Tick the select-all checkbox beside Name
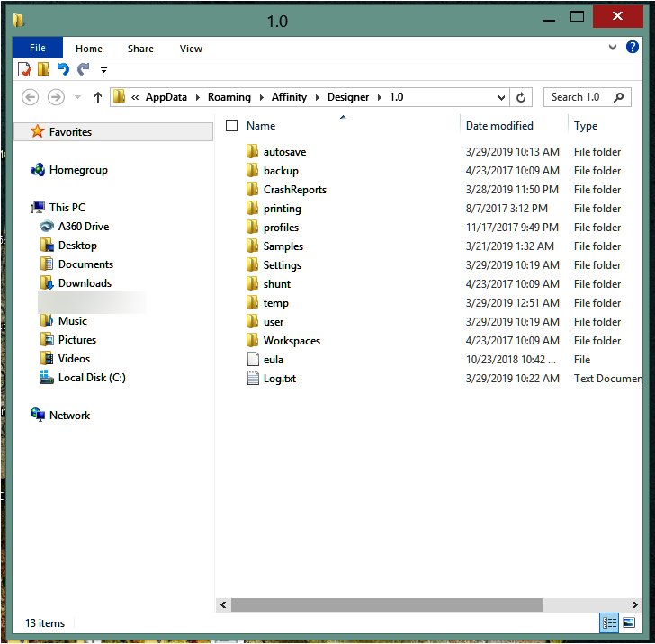 (231, 125)
